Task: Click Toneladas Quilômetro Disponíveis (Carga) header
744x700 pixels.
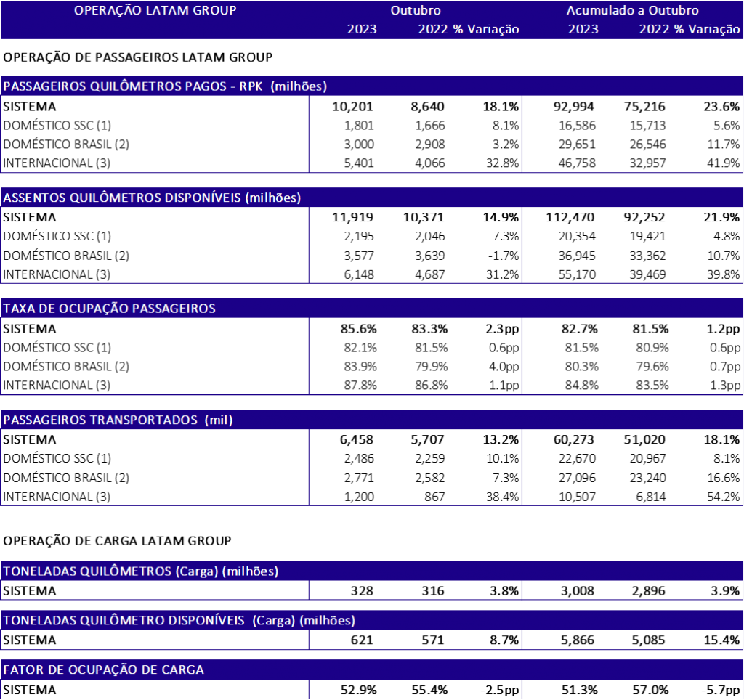Action: 179,621
